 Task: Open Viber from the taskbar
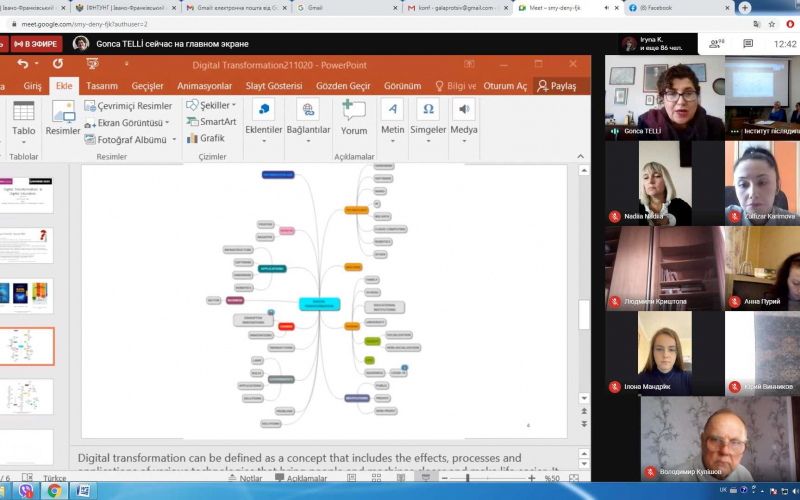(25, 491)
